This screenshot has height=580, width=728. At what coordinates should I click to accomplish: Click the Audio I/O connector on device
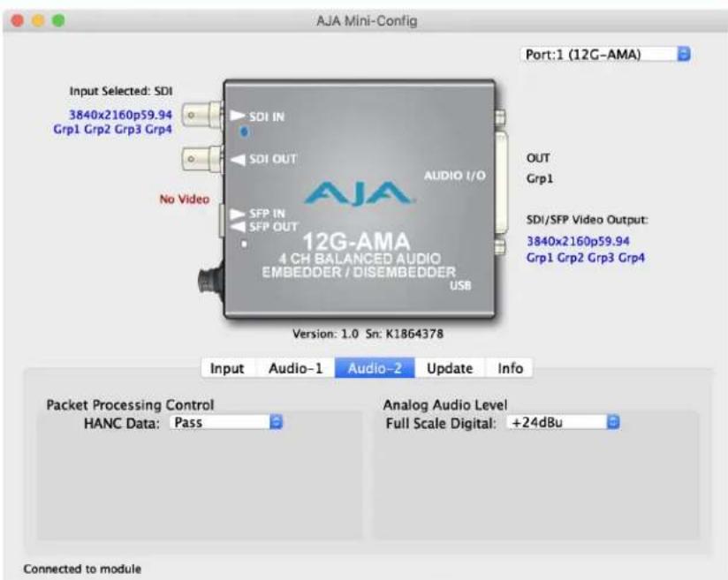click(x=501, y=182)
